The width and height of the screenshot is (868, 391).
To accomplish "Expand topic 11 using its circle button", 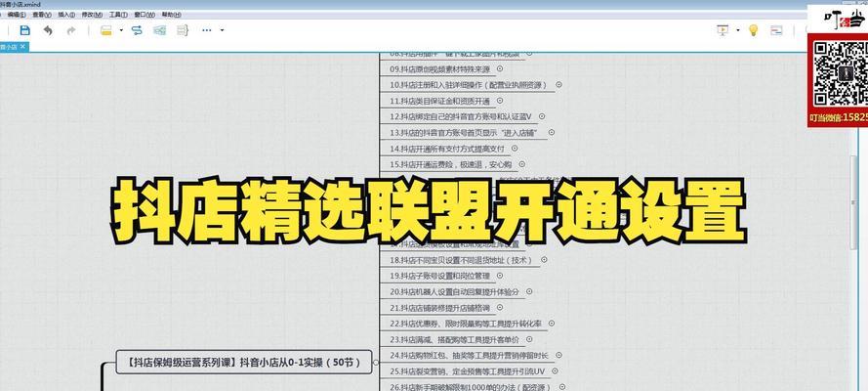I will coord(500,101).
